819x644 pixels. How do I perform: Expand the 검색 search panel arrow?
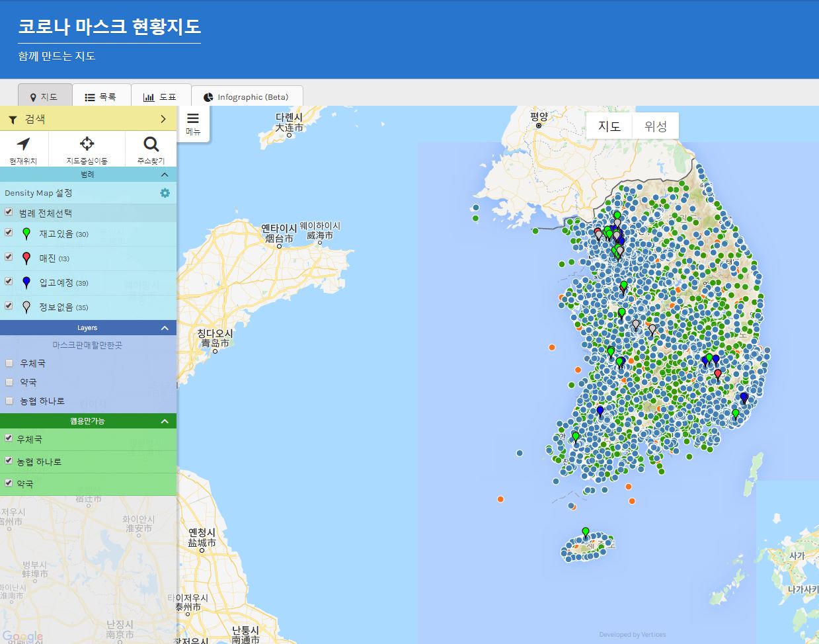pyautogui.click(x=163, y=119)
